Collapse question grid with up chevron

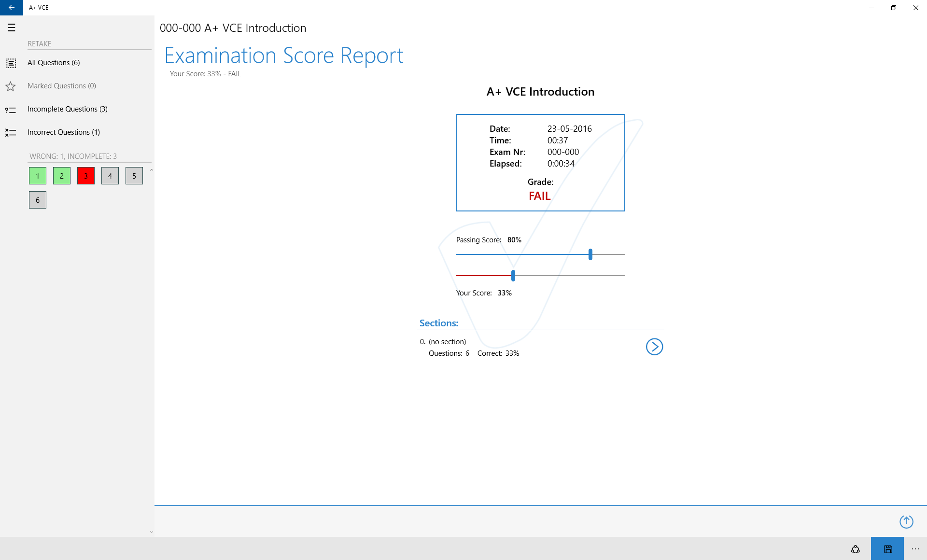click(x=152, y=170)
